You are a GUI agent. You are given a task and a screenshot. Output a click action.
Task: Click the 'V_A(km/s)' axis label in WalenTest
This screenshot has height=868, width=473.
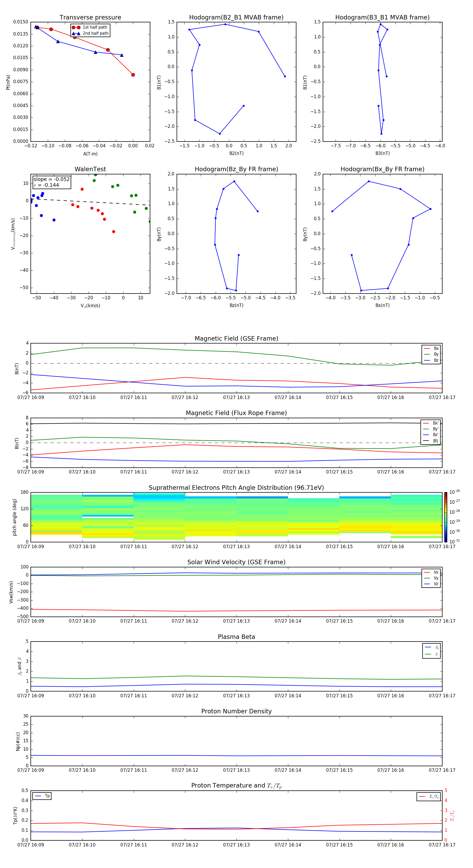(90, 306)
